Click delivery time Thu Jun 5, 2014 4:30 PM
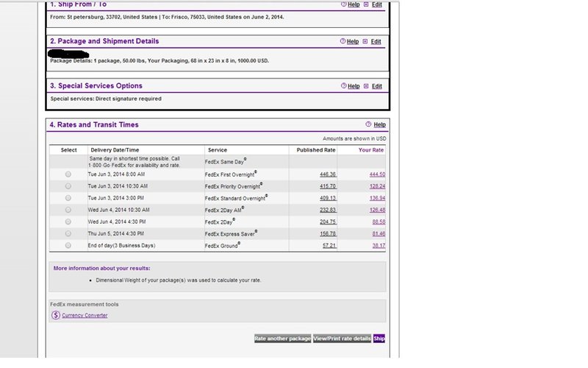 pos(116,233)
